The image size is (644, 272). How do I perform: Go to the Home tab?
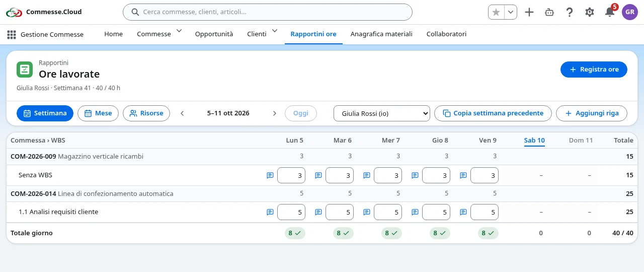pyautogui.click(x=113, y=34)
